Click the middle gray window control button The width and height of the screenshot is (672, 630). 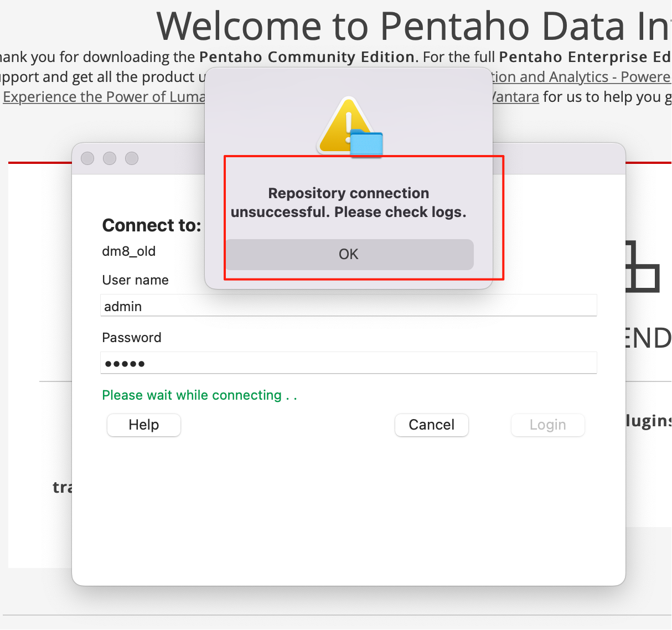click(110, 158)
